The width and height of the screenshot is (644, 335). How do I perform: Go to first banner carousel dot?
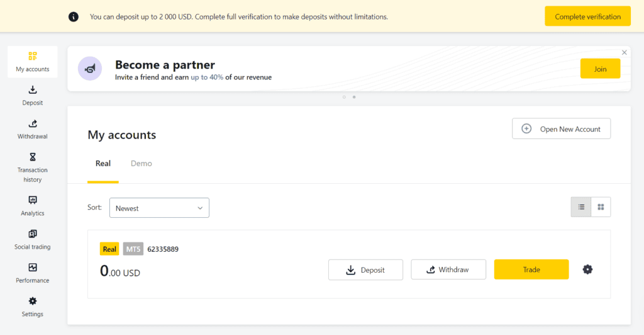point(344,98)
